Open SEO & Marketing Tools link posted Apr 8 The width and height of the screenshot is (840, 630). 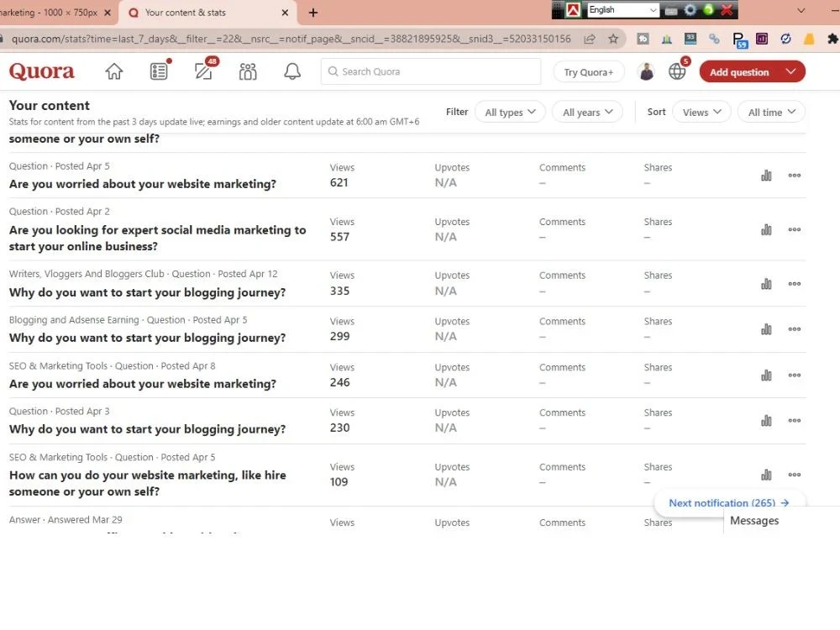59,366
